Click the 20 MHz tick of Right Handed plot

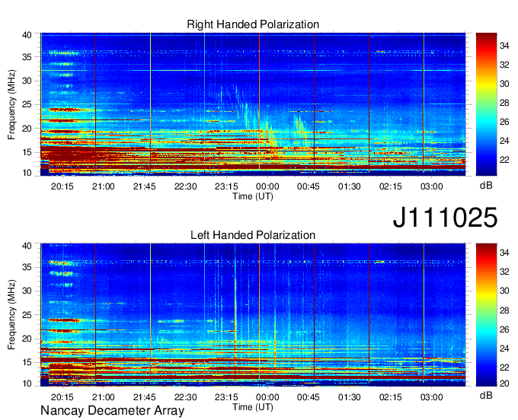coord(27,129)
